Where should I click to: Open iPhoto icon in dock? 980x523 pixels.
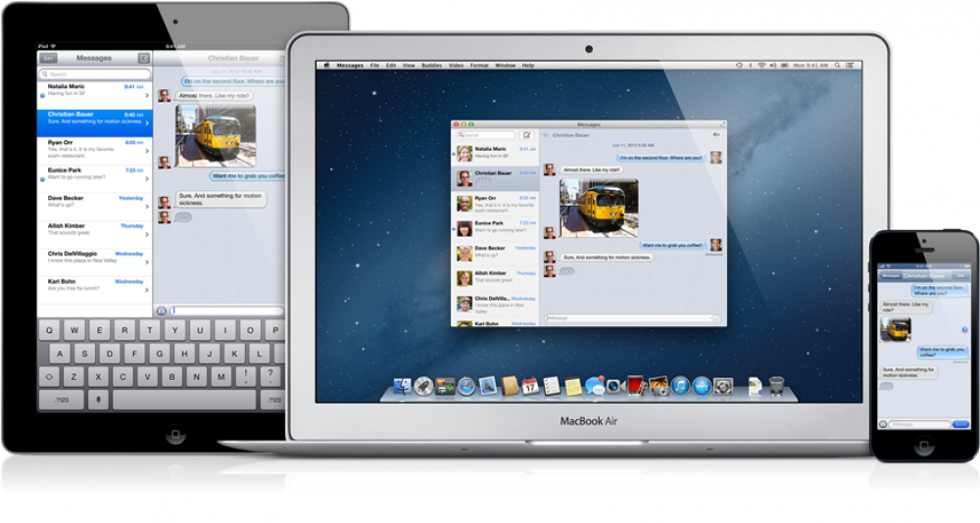tap(659, 386)
